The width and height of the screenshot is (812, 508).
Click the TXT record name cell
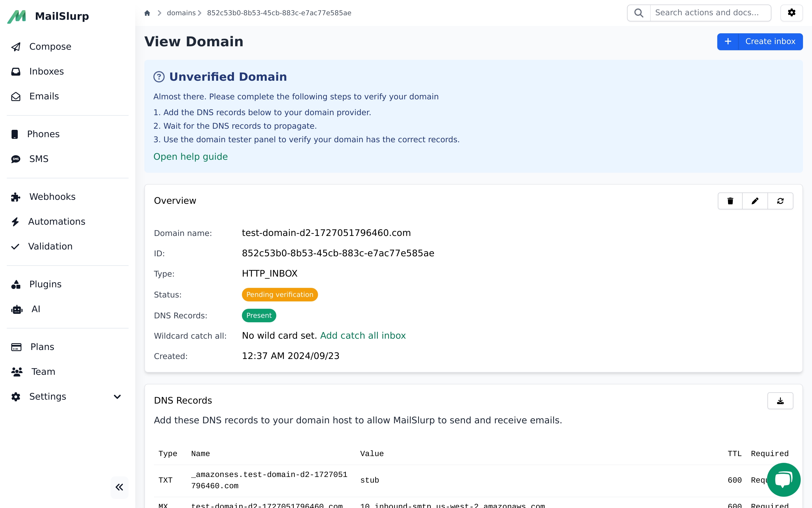click(x=270, y=480)
